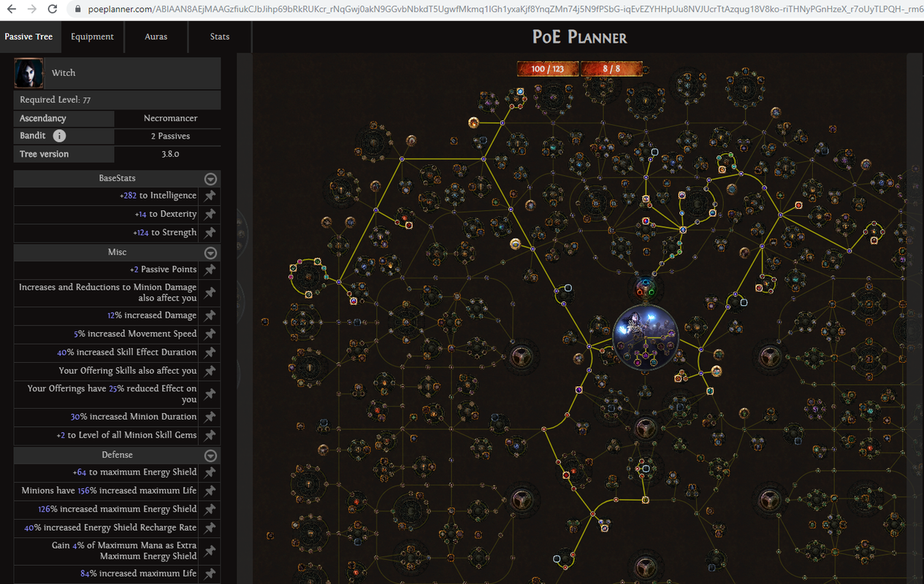Click the Ascendancy label
Screen dimensions: 924x584
click(x=42, y=118)
